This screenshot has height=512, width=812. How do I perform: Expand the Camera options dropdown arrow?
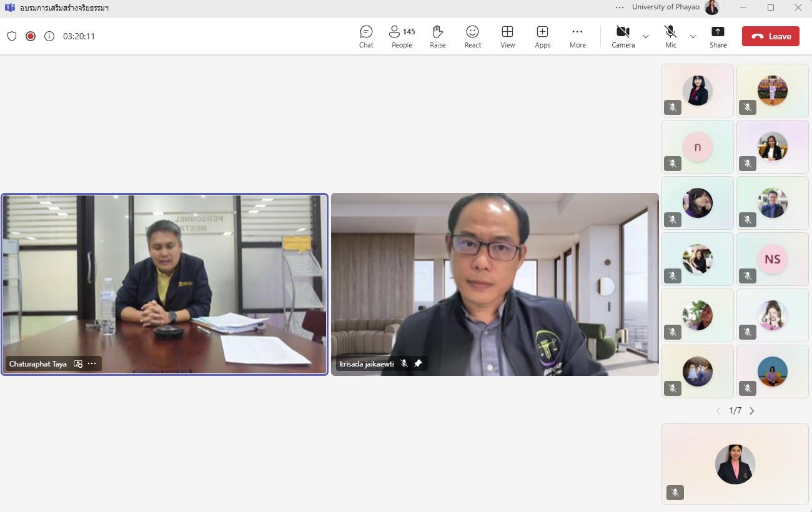(645, 37)
